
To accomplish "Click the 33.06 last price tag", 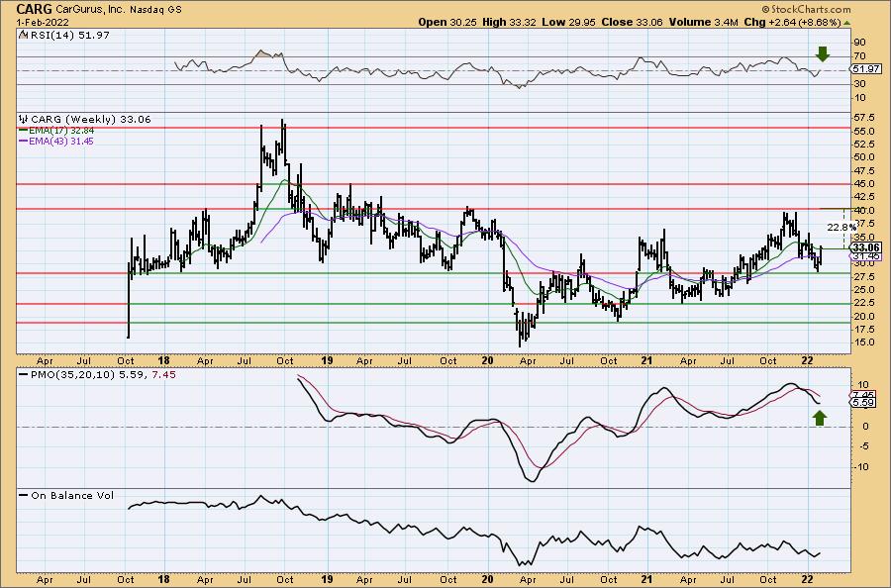I will pos(866,247).
